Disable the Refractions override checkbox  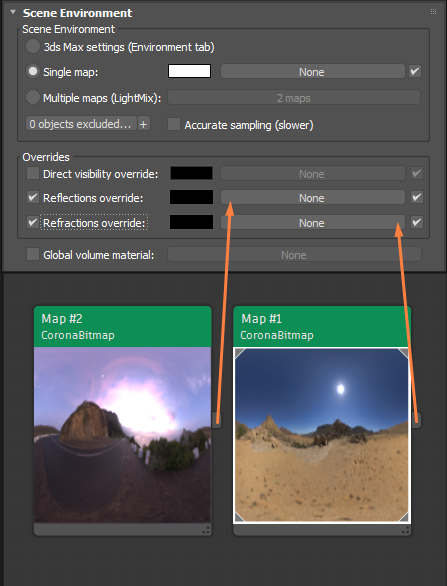click(33, 222)
